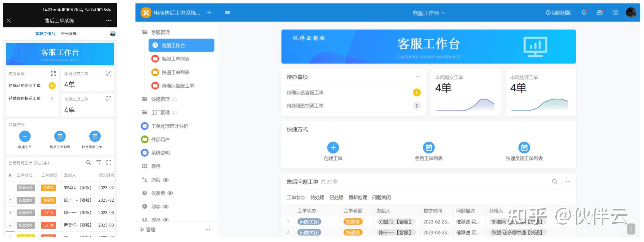644x242 pixels.
Task: Open 外部用户 in sidebar
Action: 155,139
